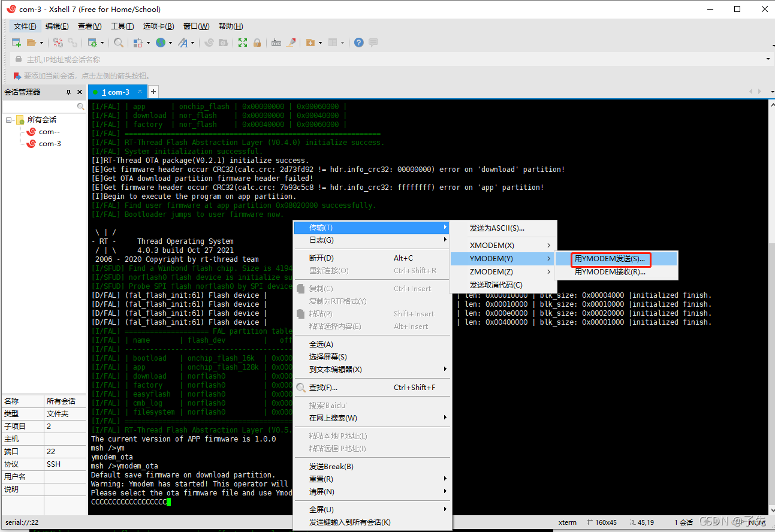Click the red bookmark add-session arrow
The width and height of the screenshot is (775, 532).
[17, 76]
